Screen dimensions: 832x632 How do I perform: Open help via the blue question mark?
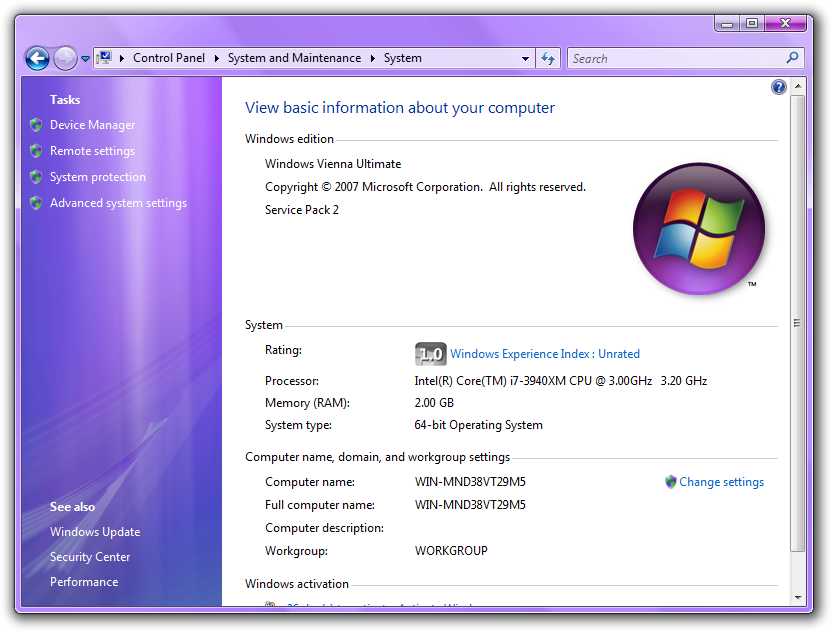tap(779, 87)
